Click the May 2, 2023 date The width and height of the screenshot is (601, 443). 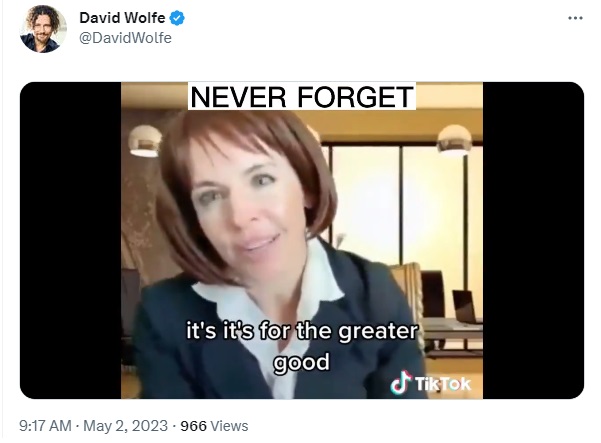click(125, 426)
